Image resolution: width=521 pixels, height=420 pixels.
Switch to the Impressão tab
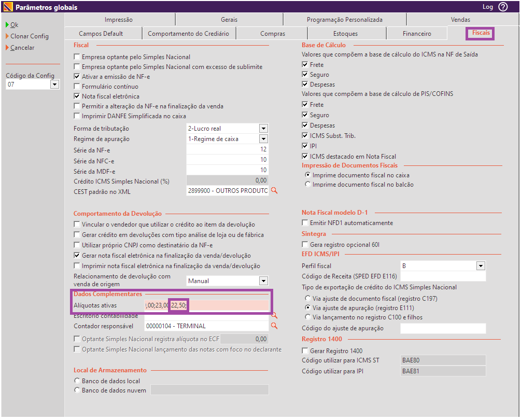click(x=119, y=20)
